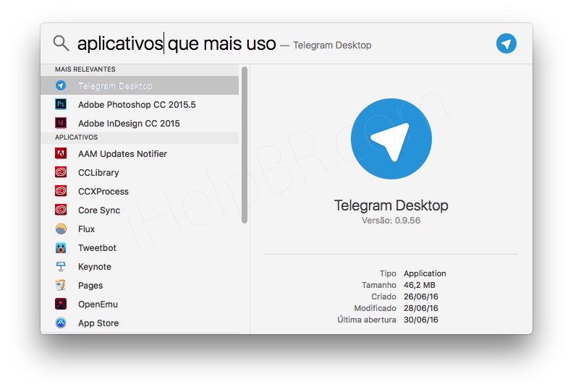Click the search query text field
The width and height of the screenshot is (573, 392).
coord(177,43)
